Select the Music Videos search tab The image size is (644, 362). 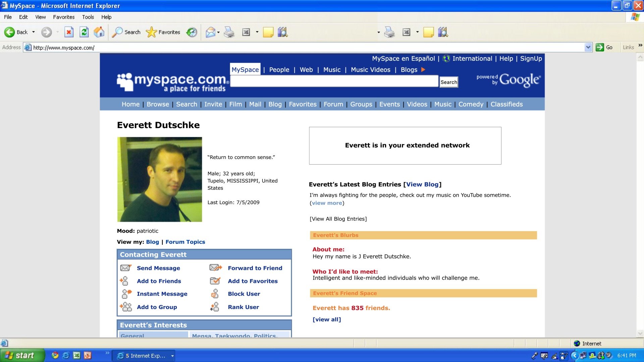371,70
